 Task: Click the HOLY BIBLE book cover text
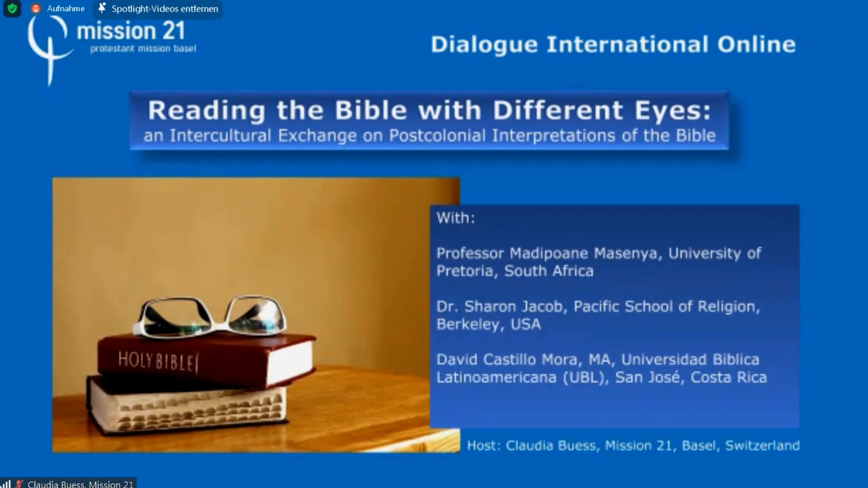(158, 361)
